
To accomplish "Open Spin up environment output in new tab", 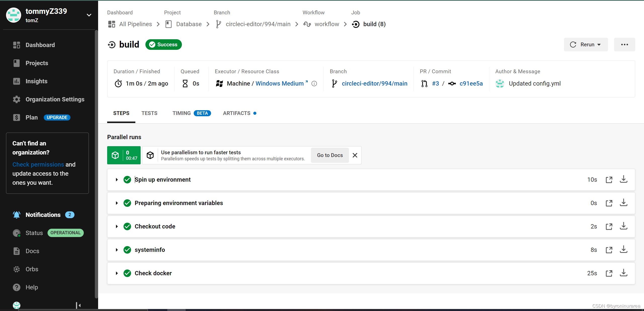I will [609, 180].
